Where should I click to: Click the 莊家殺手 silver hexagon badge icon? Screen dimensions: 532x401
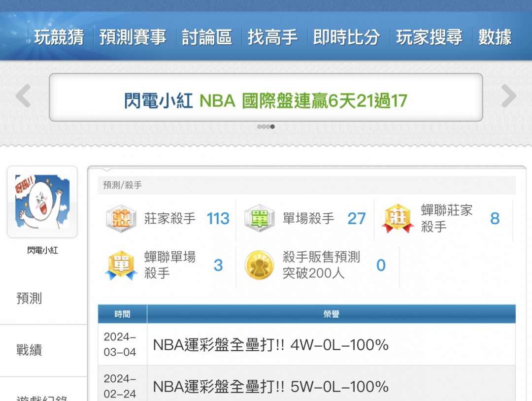[x=121, y=218]
